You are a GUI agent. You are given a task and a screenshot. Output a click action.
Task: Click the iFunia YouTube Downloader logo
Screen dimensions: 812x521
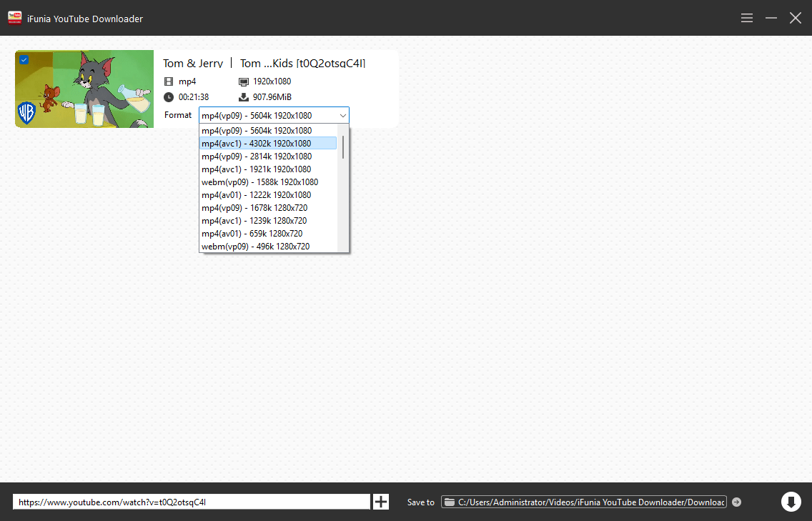tap(14, 18)
